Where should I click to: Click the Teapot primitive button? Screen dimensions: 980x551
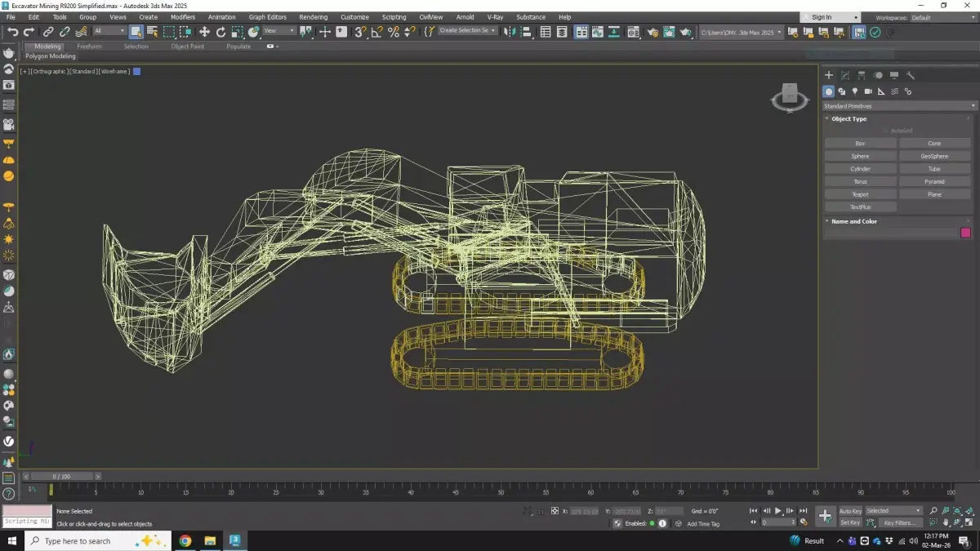click(x=860, y=194)
